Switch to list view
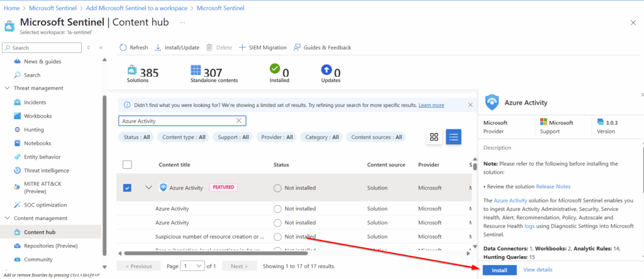The image size is (644, 279). tap(454, 137)
